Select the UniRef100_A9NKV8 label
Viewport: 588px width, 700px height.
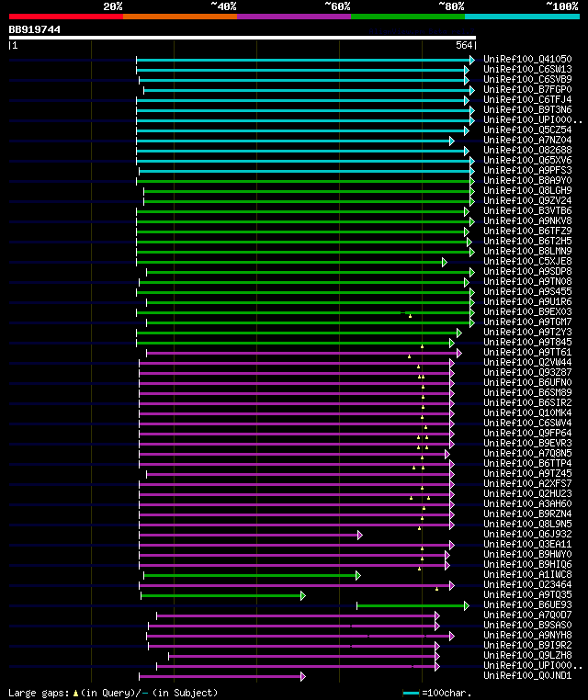[527, 220]
